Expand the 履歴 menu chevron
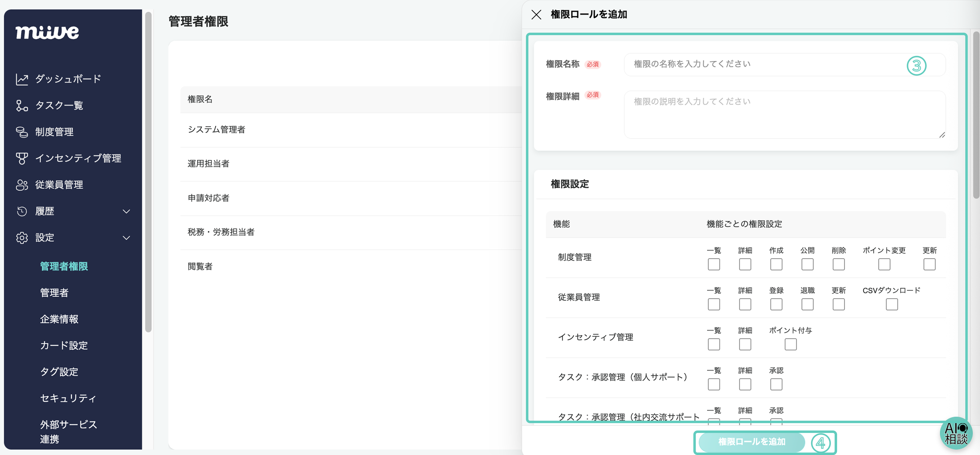 tap(126, 211)
